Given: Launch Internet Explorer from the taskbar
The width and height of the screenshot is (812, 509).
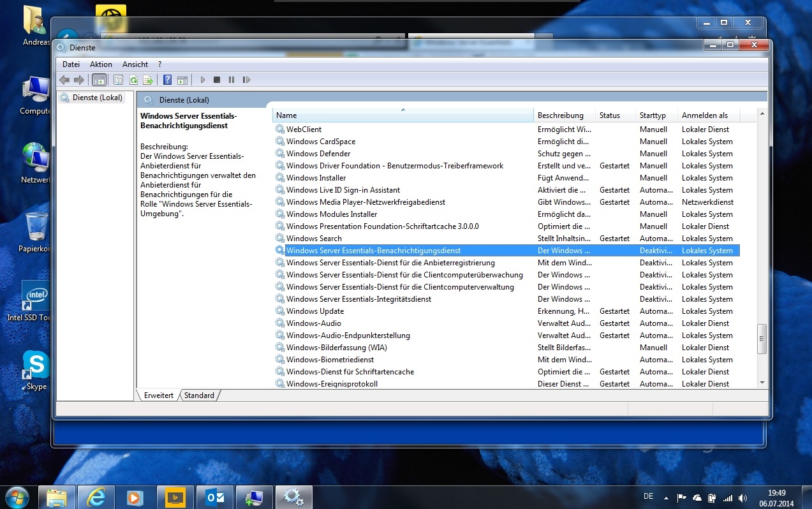Looking at the screenshot, I should tap(96, 497).
